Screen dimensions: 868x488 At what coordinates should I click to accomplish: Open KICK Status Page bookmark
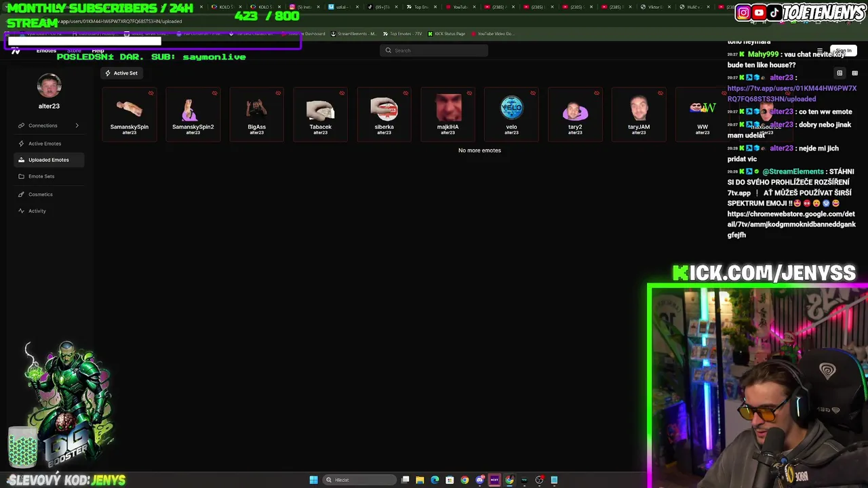(446, 34)
